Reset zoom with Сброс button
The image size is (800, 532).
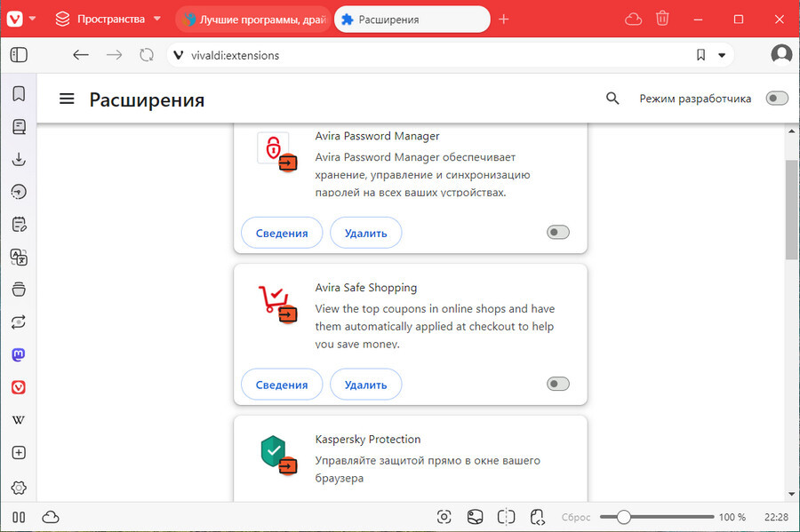(x=576, y=517)
